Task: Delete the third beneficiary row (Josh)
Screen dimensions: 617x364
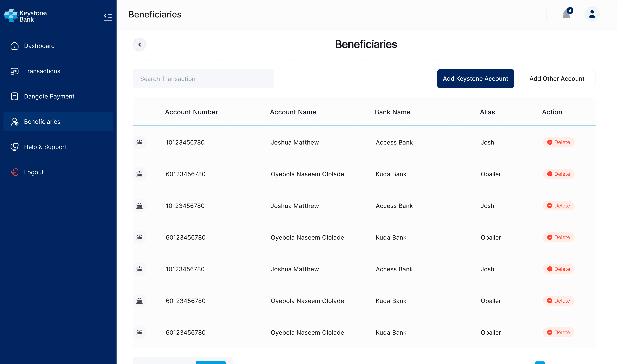Action: [x=559, y=205]
